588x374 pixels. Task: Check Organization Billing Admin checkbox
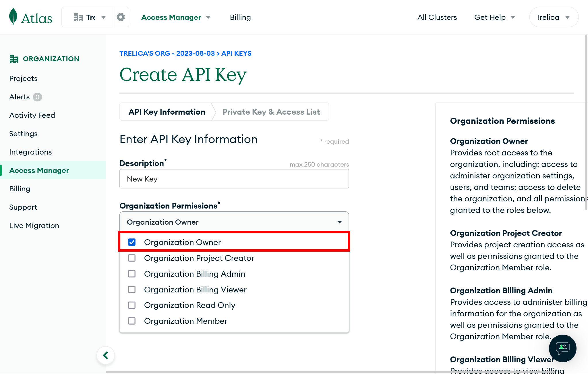click(x=132, y=274)
